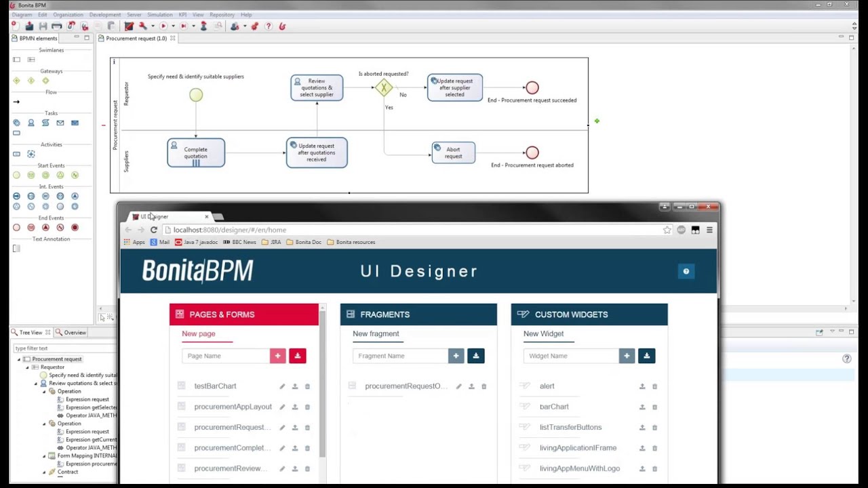Click the Run play button in toolbar
Image resolution: width=868 pixels, height=488 pixels.
click(x=163, y=26)
